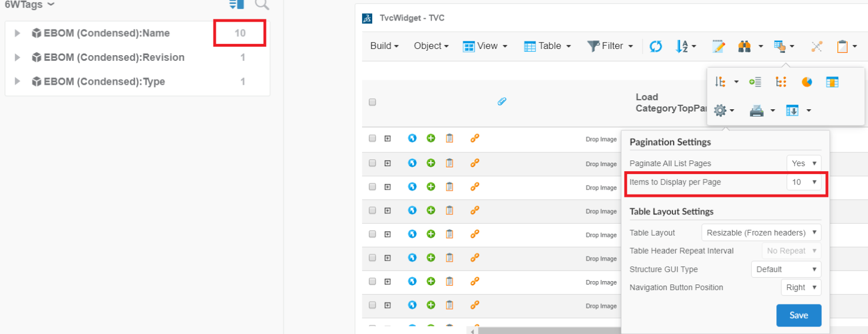The image size is (868, 334).
Task: Click the refresh icon in the toolbar
Action: click(656, 47)
